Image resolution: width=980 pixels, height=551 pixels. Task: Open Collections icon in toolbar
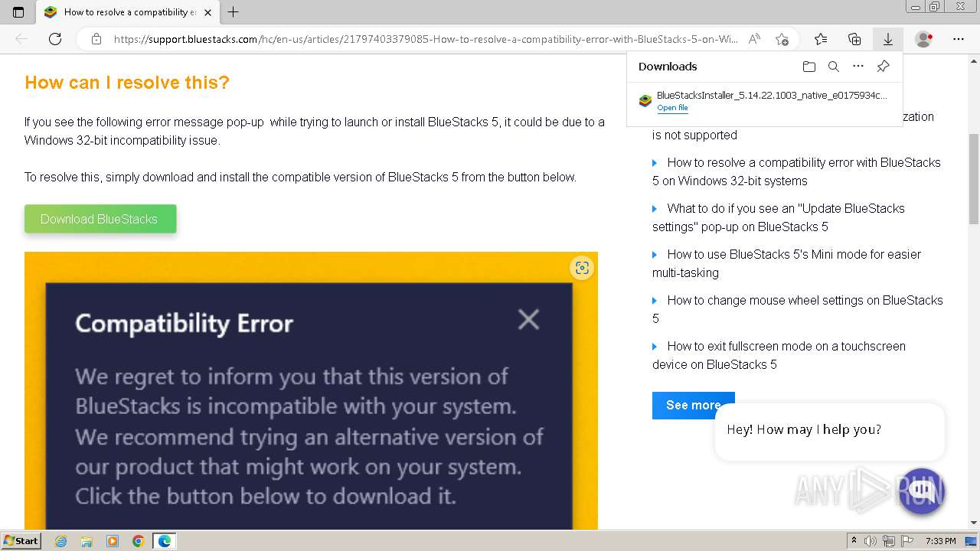coord(854,39)
